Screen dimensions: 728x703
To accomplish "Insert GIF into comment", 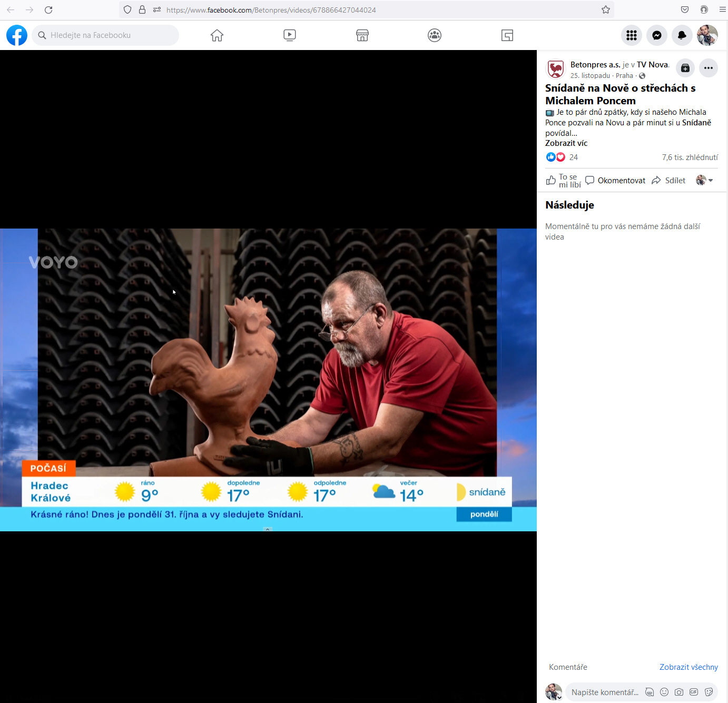I will tap(694, 692).
